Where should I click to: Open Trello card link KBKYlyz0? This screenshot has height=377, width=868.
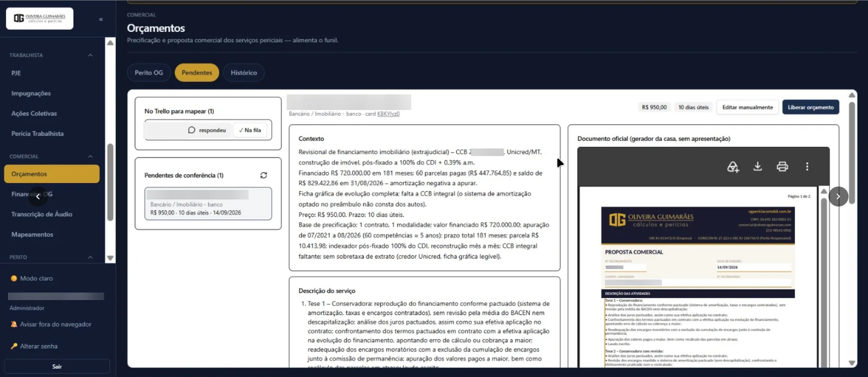pos(388,114)
